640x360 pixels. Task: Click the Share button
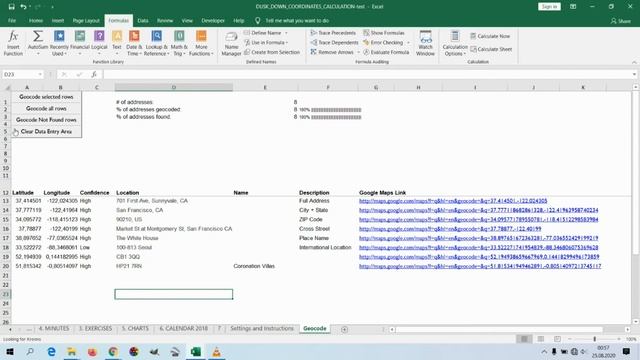[620, 21]
